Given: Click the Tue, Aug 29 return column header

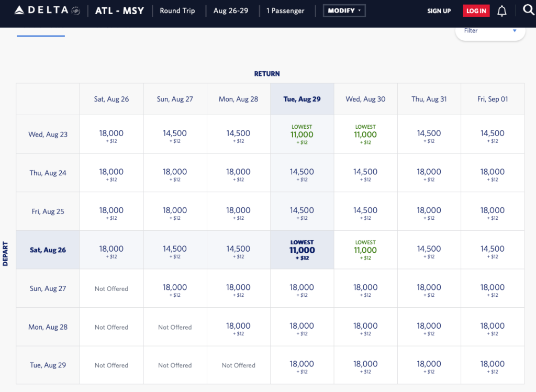Looking at the screenshot, I should 302,99.
